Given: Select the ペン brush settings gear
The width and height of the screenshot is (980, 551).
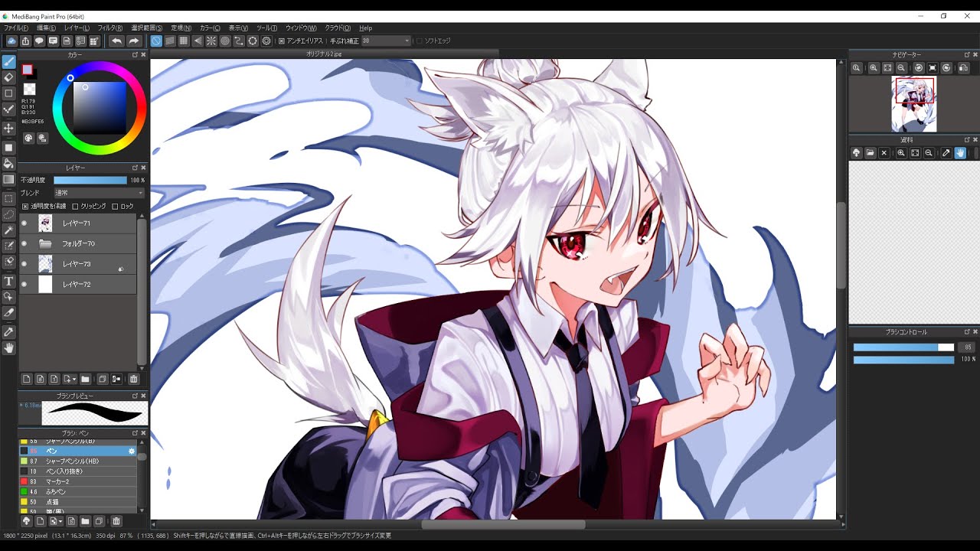Looking at the screenshot, I should click(x=132, y=452).
